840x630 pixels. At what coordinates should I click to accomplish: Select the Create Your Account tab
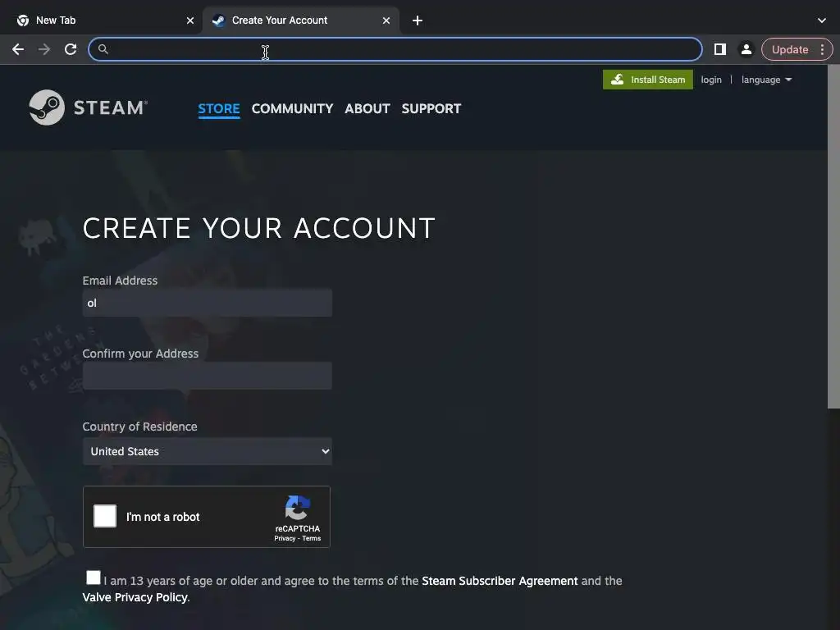click(300, 21)
